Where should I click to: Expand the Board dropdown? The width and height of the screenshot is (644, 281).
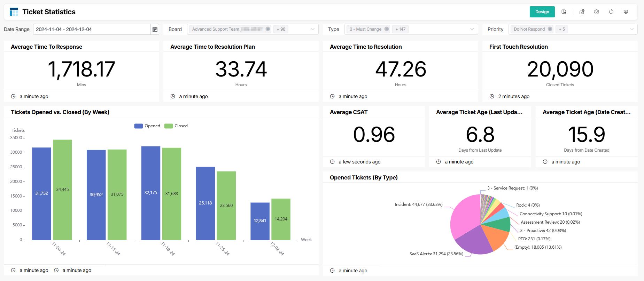tap(312, 29)
